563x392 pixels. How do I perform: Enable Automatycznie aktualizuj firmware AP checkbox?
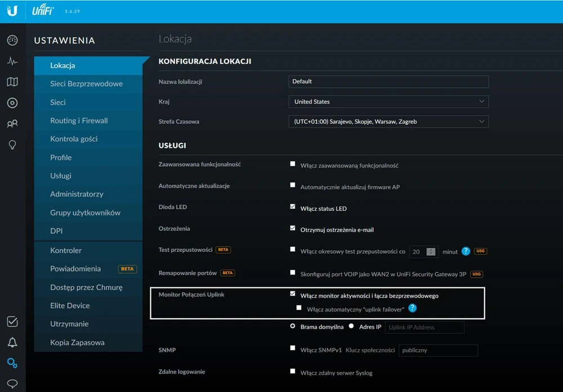(293, 185)
